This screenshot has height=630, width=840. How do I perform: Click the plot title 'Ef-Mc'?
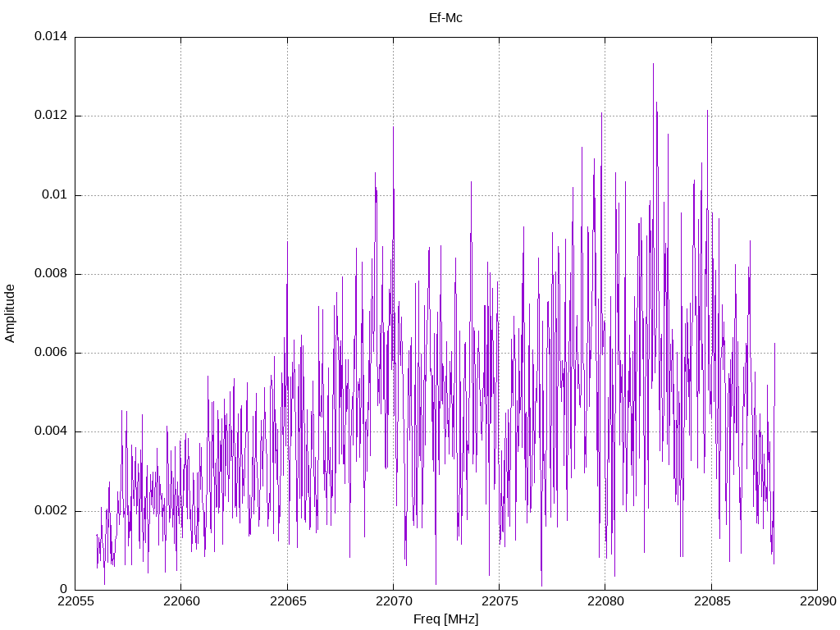(x=445, y=18)
